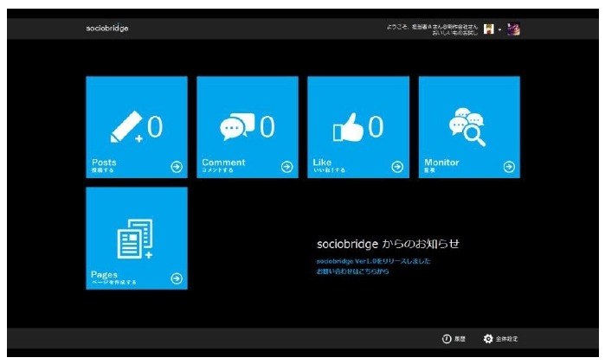The height and width of the screenshot is (364, 605).
Task: Click the arrow button on Posts tile
Action: point(177,167)
